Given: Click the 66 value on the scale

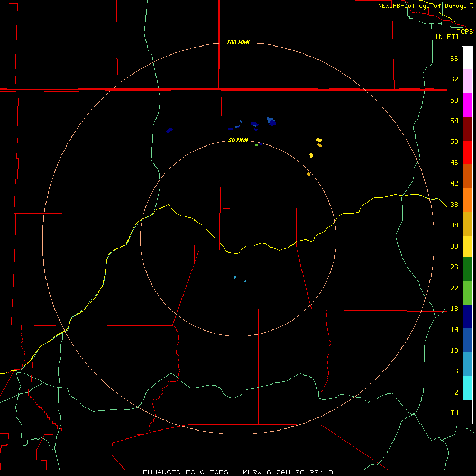Looking at the screenshot, I should pyautogui.click(x=454, y=58).
